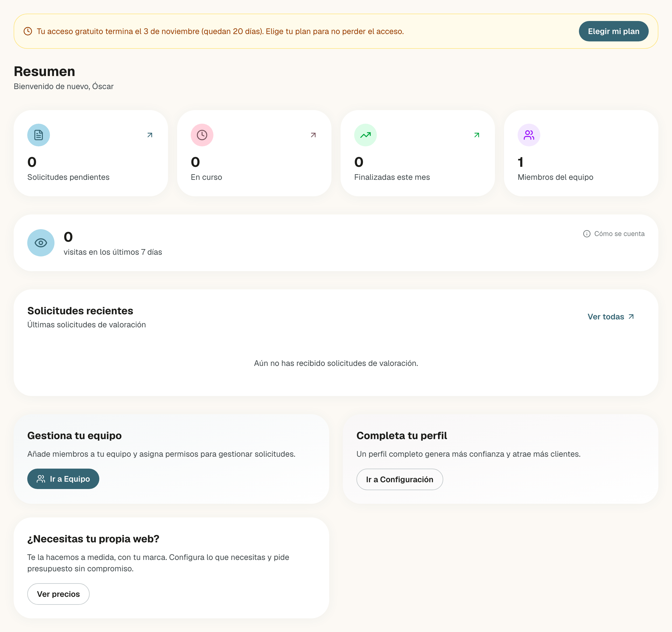Click the 'Ver todas' link
The width and height of the screenshot is (672, 632).
[610, 317]
